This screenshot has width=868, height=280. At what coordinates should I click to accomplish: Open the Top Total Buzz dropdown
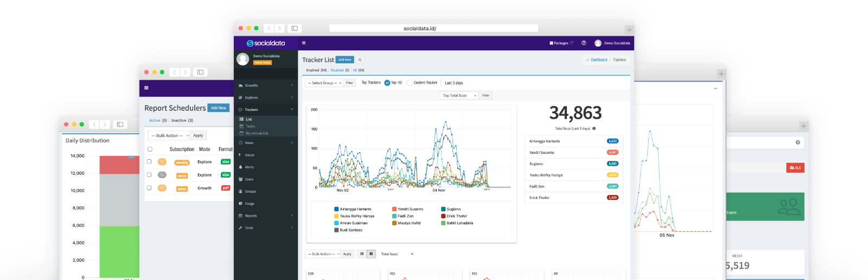pyautogui.click(x=459, y=95)
